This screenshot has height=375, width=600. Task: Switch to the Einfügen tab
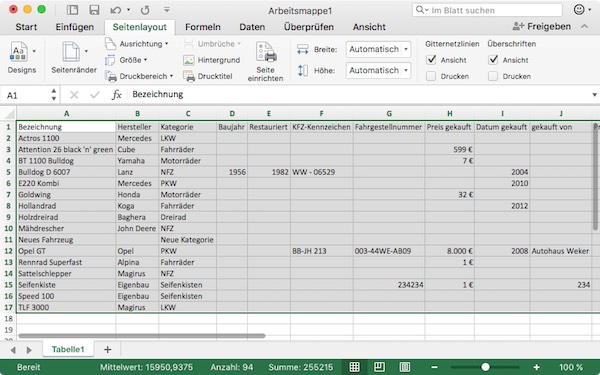pos(75,27)
